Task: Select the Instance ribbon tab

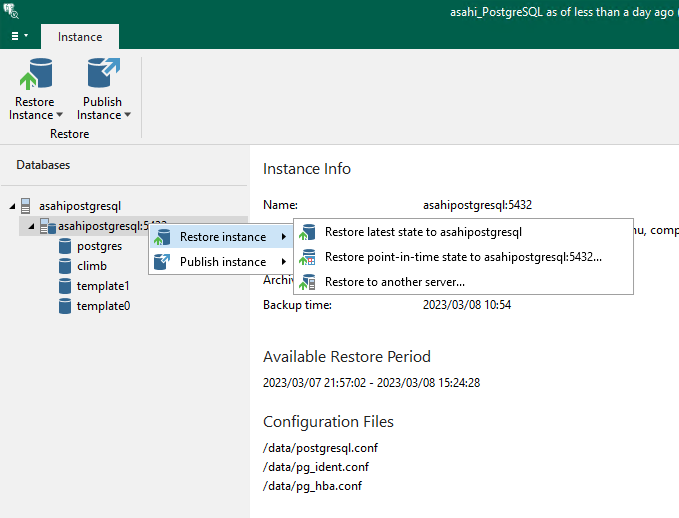Action: pyautogui.click(x=80, y=37)
